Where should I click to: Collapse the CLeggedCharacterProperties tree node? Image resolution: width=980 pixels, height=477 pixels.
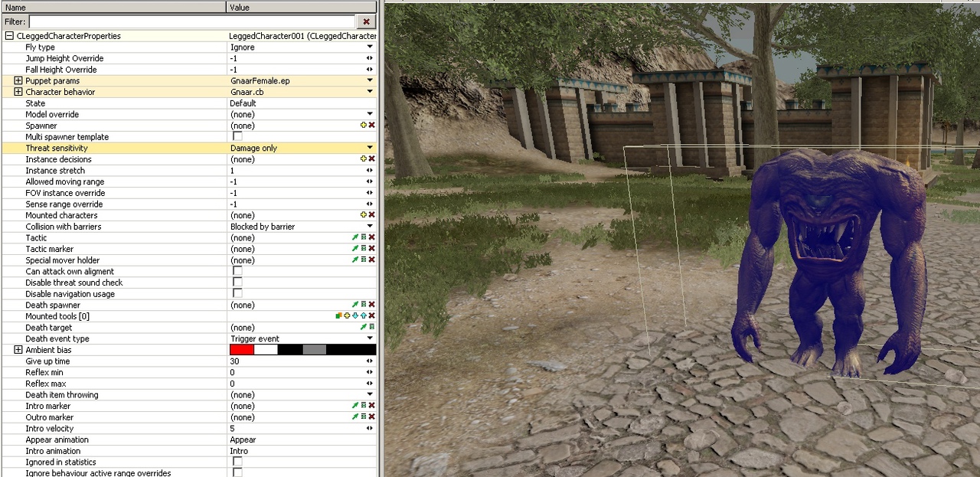9,36
